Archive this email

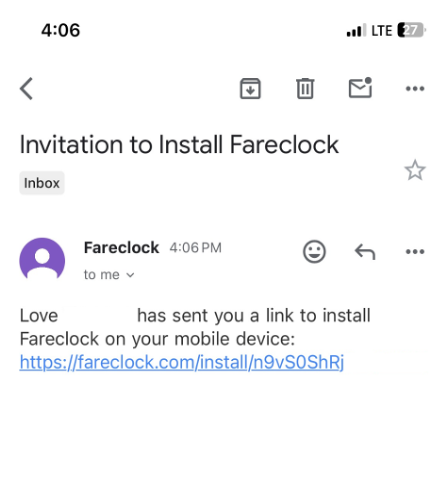(x=250, y=88)
